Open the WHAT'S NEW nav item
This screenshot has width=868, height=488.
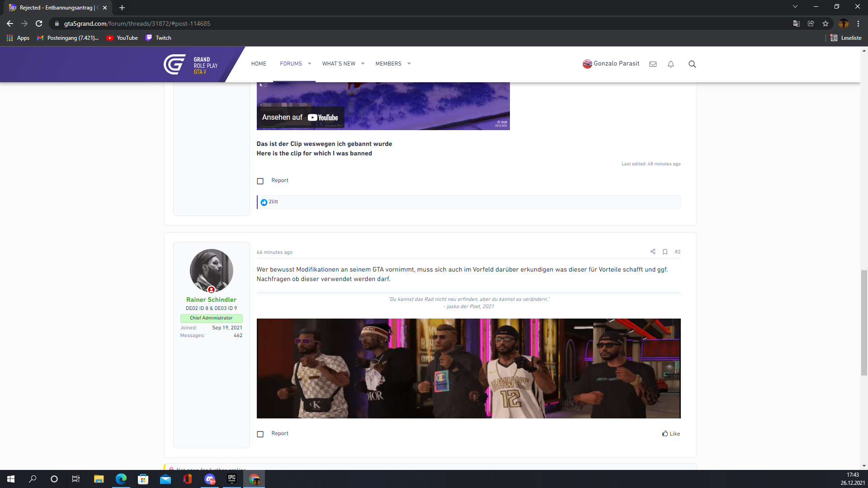coord(339,64)
